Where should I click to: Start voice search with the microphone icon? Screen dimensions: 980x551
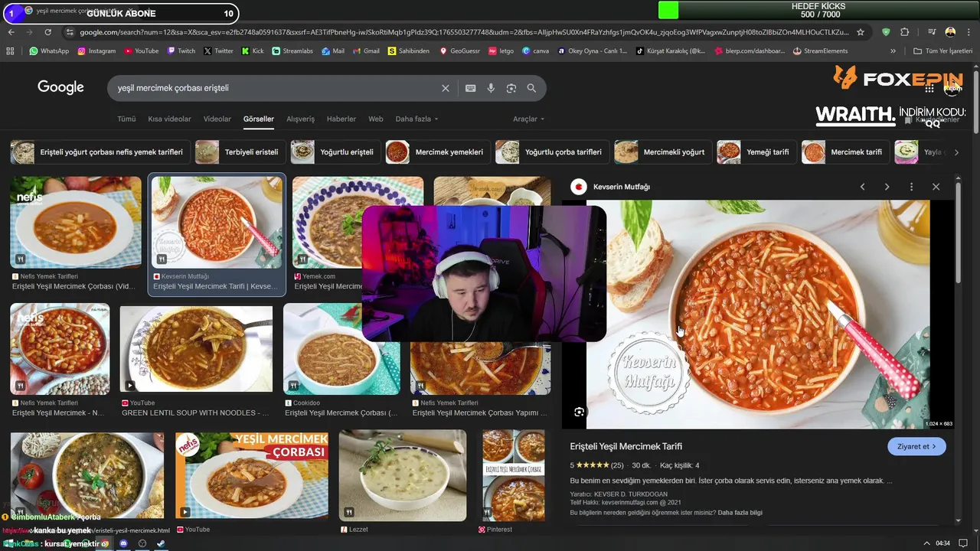coord(491,88)
